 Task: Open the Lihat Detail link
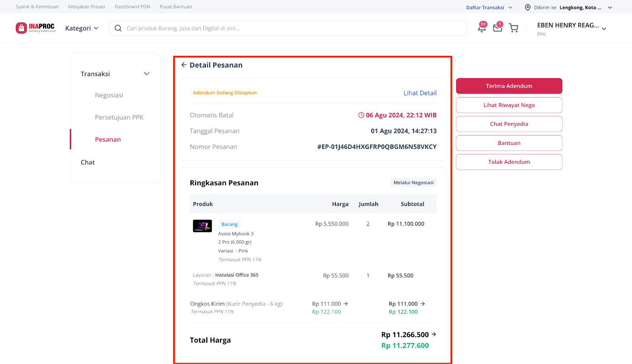tap(419, 93)
